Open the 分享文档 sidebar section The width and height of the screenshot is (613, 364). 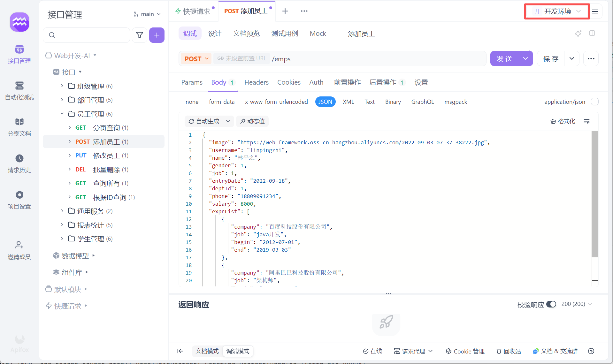tap(19, 127)
